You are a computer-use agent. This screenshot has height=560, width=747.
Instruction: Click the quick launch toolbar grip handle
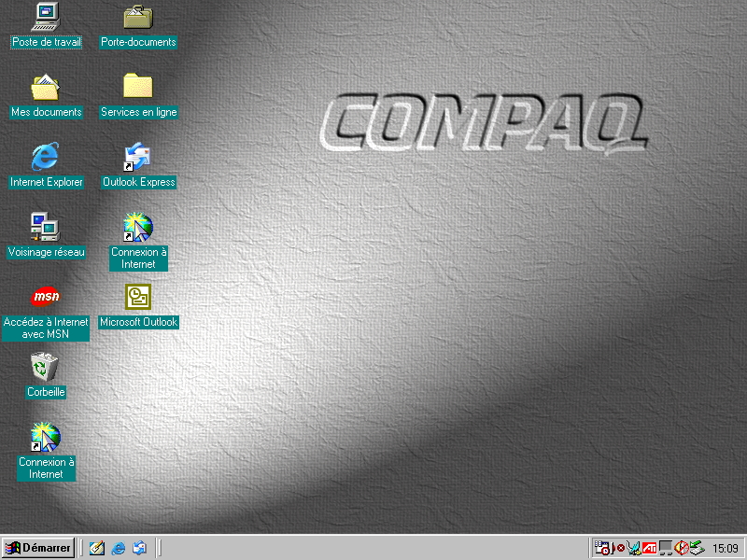(80, 548)
